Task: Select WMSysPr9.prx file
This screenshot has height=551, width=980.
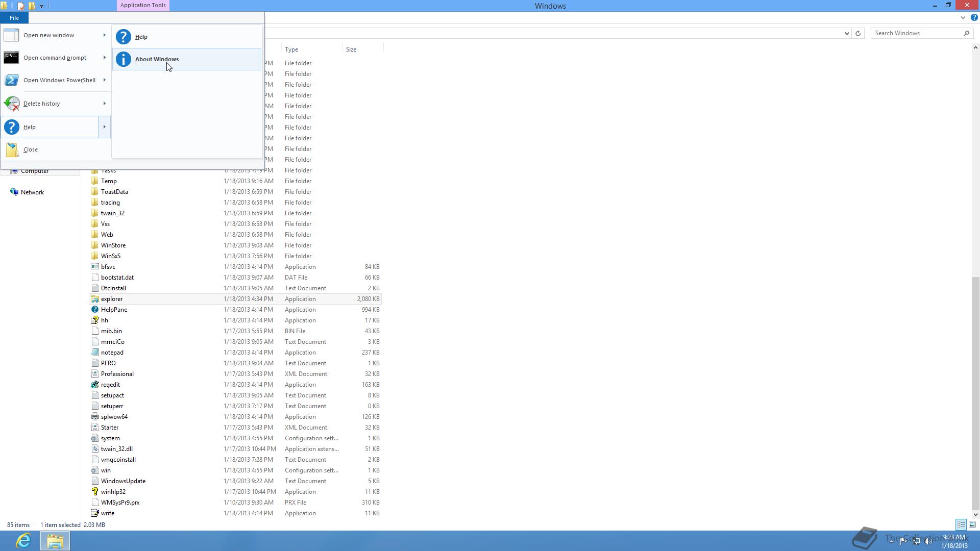Action: [120, 503]
